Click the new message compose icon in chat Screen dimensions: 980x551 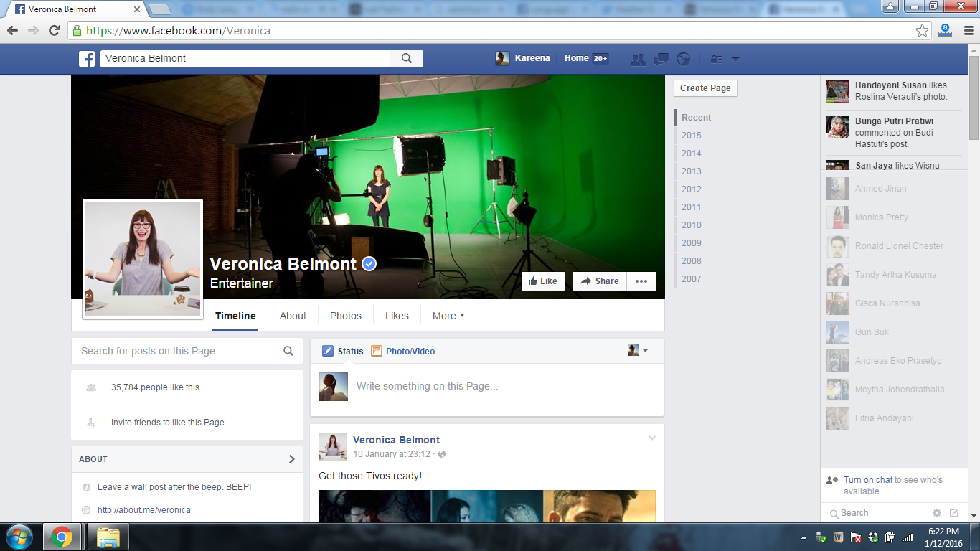pos(954,513)
